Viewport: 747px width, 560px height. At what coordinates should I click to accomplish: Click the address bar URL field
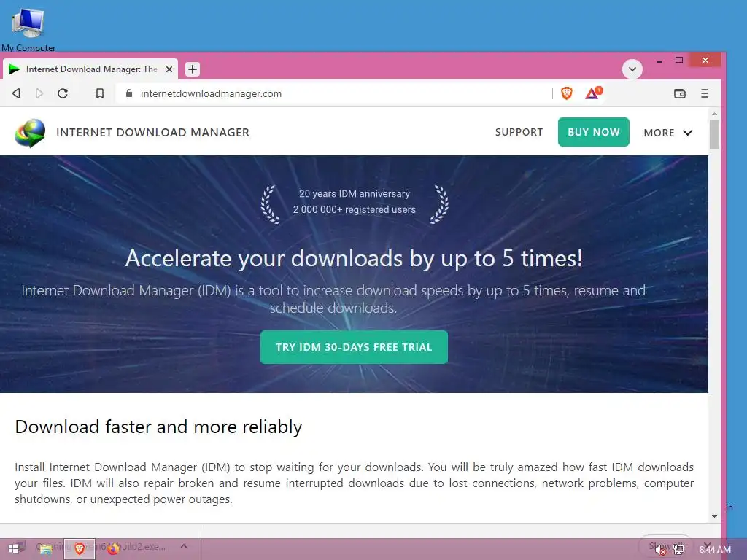[333, 93]
